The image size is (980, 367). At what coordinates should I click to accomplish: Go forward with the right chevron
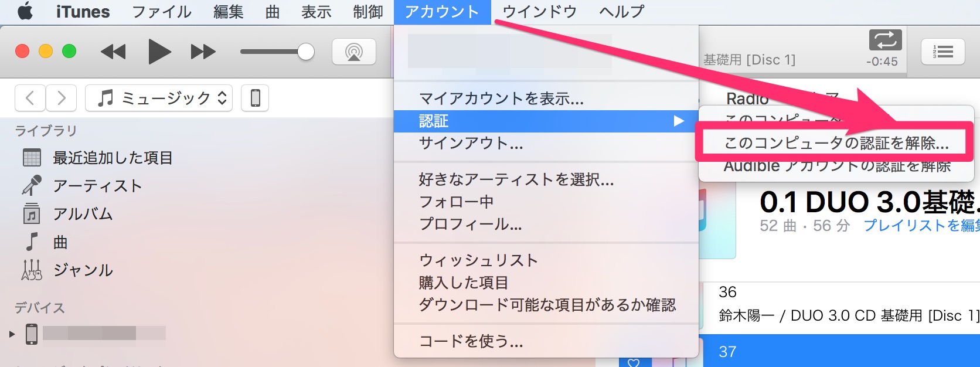tap(61, 97)
